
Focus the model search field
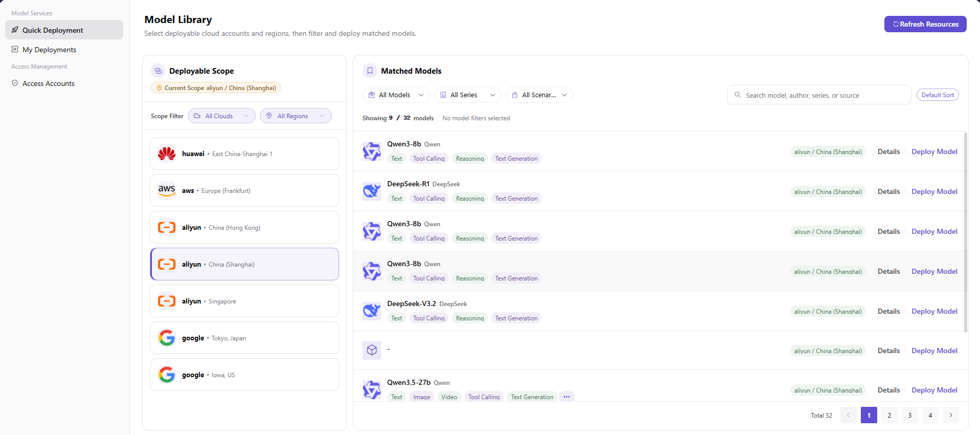pos(819,95)
